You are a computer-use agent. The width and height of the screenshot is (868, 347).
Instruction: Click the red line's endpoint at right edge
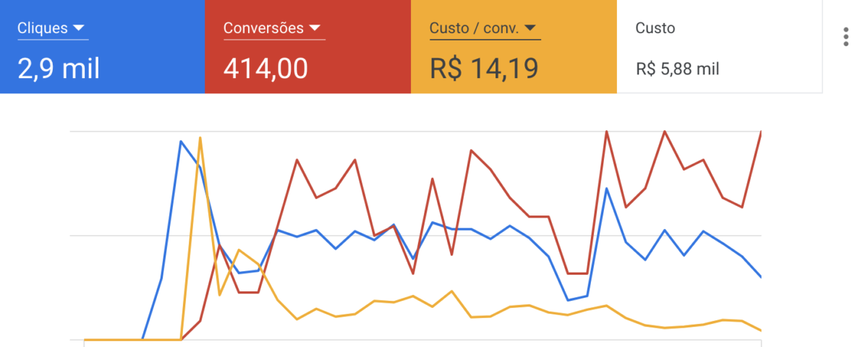[760, 132]
